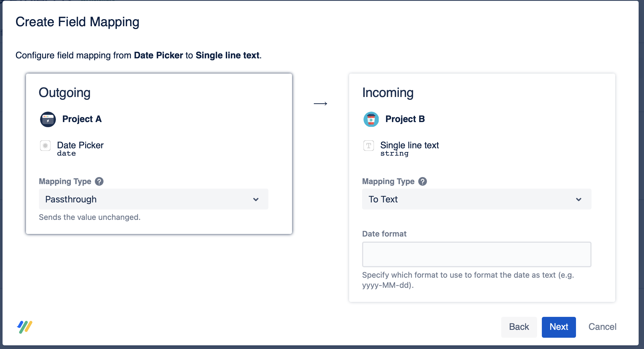Click the Next button
Image resolution: width=644 pixels, height=349 pixels.
558,327
